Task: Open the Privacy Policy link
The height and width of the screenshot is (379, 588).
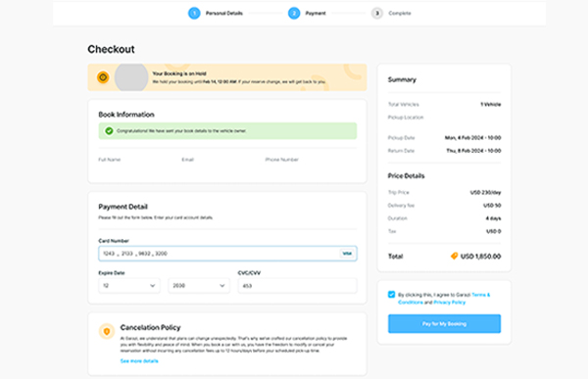Action: coord(449,303)
